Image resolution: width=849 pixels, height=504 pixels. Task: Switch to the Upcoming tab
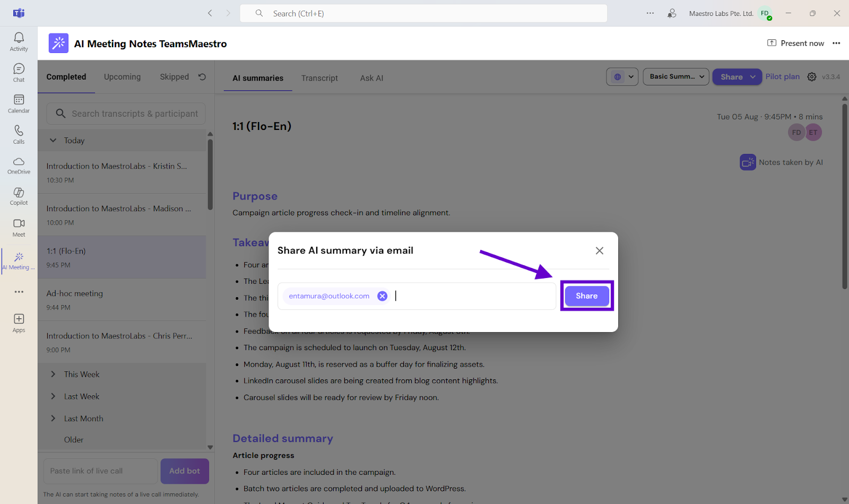tap(123, 77)
